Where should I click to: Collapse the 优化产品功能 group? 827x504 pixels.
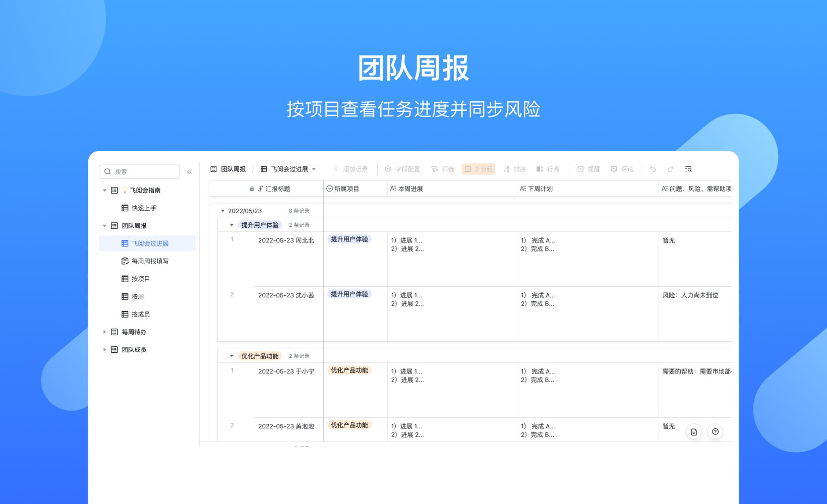(231, 356)
